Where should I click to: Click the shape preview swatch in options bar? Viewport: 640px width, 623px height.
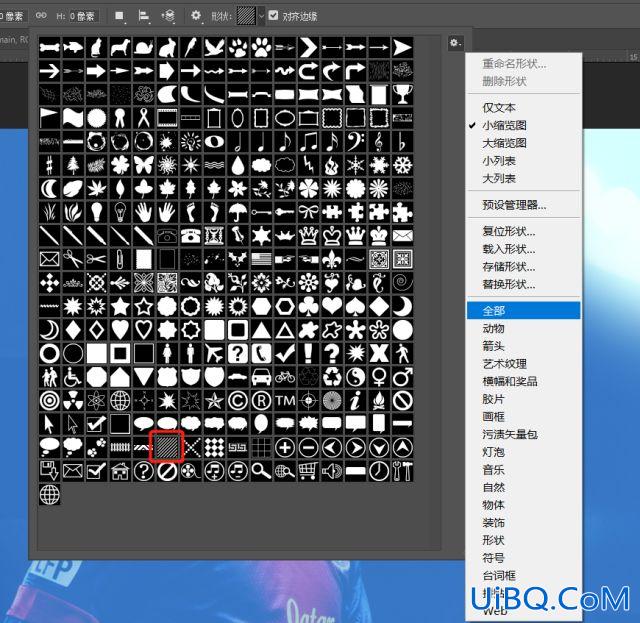click(x=247, y=16)
